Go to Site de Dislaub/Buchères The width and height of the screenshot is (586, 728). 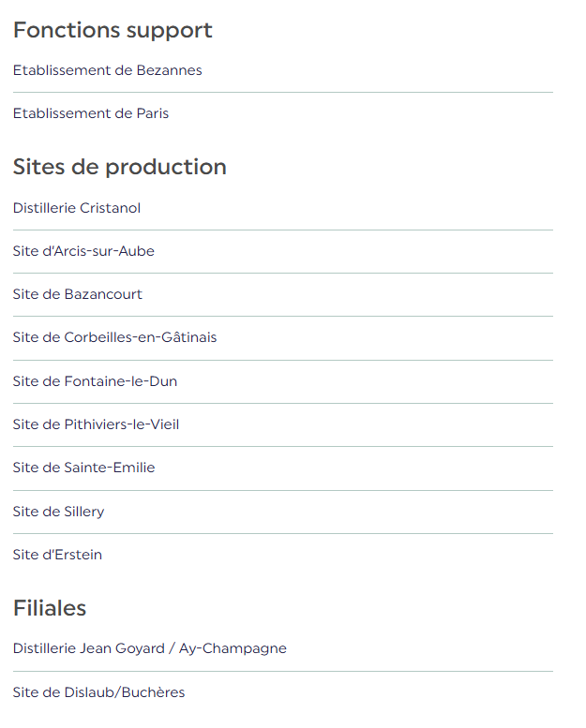coord(99,692)
